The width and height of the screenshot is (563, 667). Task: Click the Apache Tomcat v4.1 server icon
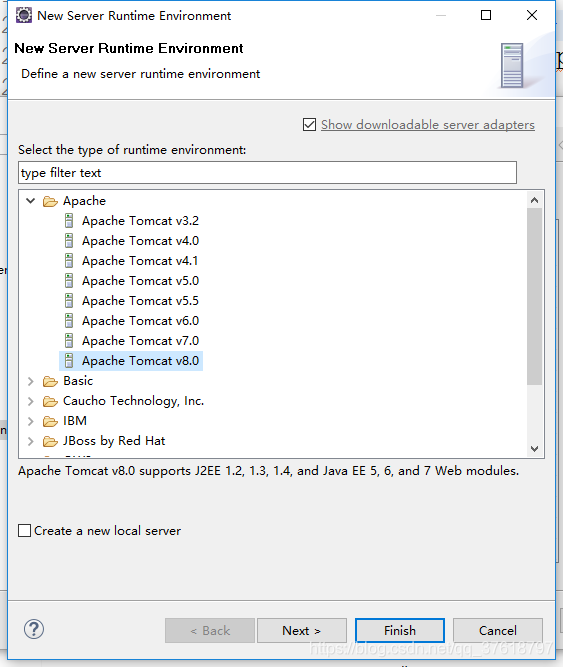click(x=69, y=261)
